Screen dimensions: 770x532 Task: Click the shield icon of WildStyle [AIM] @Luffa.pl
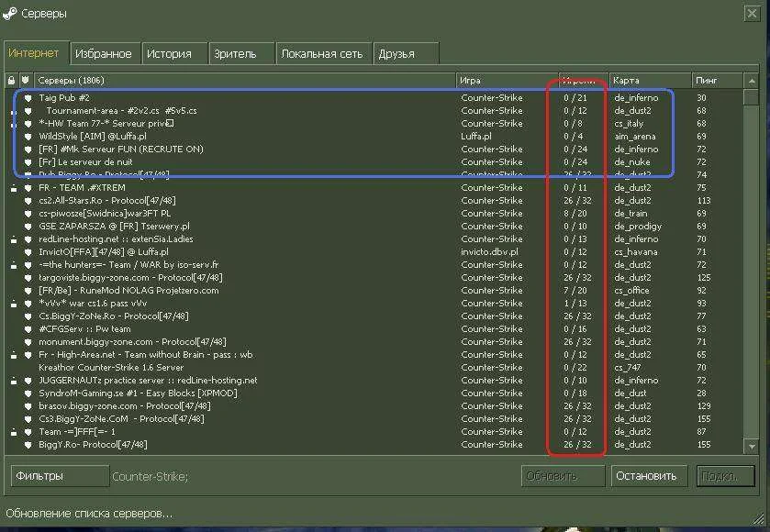(28, 137)
